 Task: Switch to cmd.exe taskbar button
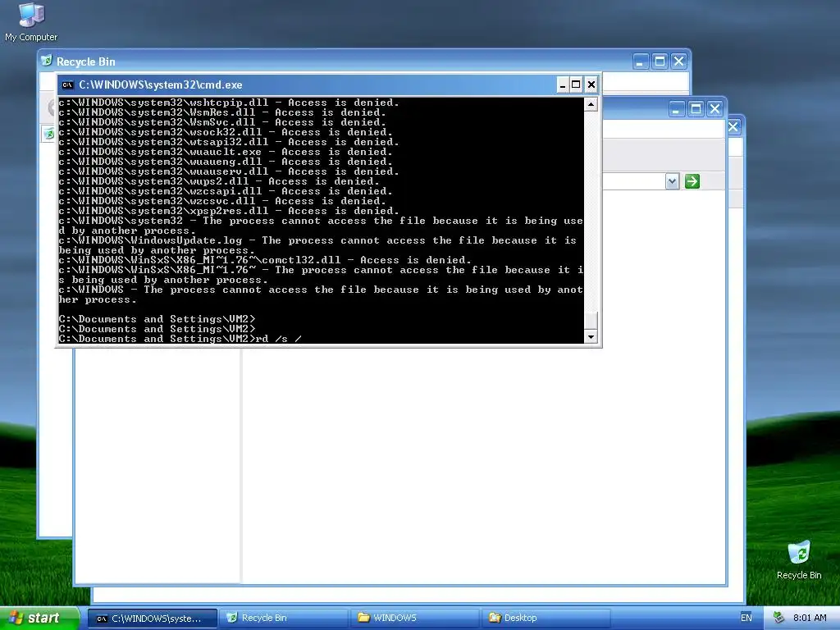152,619
